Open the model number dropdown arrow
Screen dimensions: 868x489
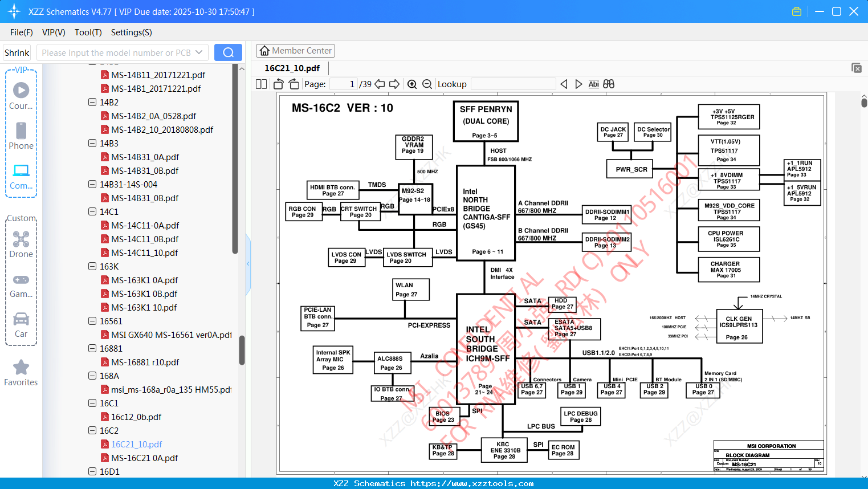click(199, 52)
